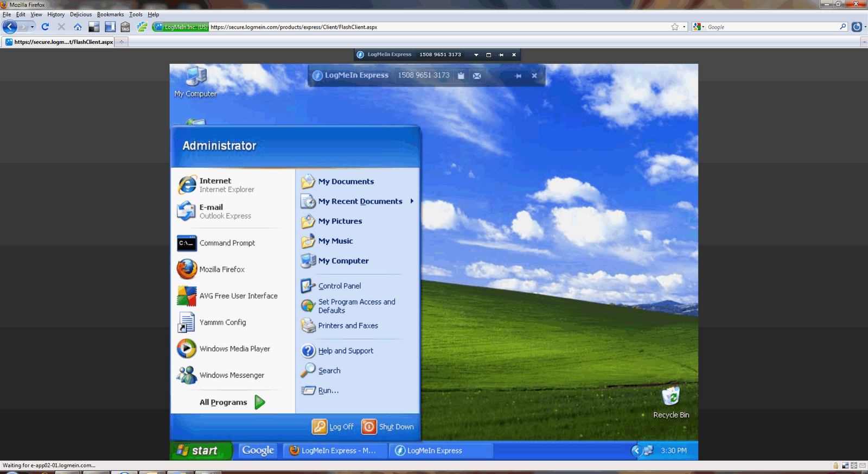The image size is (868, 474).
Task: Click the Delicious checkerboard bookmarks icon
Action: pyautogui.click(x=94, y=27)
